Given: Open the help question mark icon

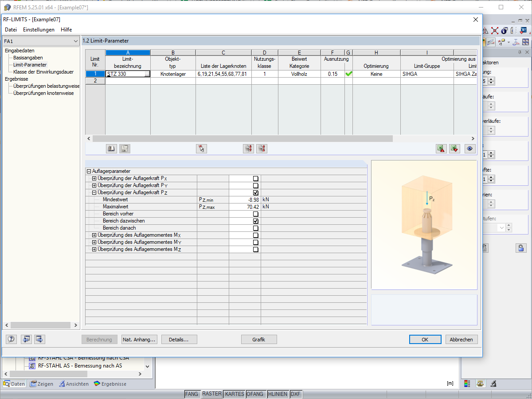Looking at the screenshot, I should [x=11, y=339].
